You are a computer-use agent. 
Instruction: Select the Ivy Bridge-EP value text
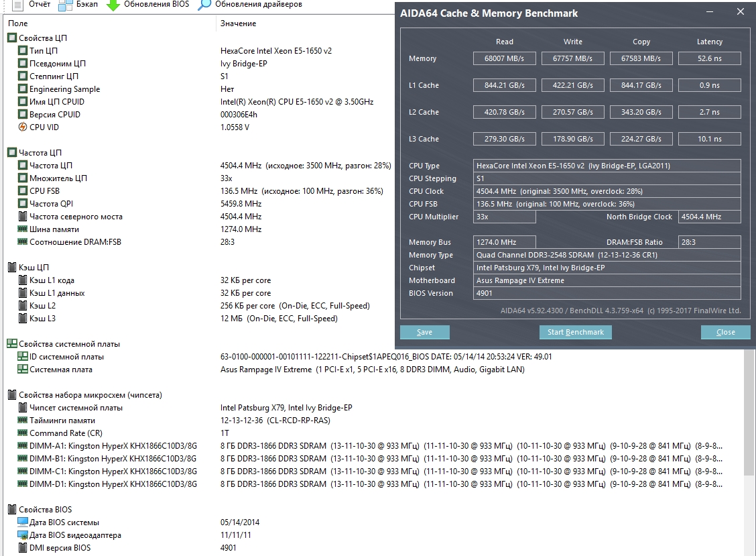click(243, 63)
